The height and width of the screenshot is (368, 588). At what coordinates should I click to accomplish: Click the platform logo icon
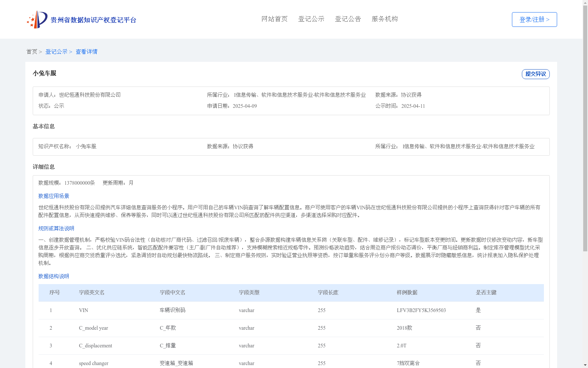tap(37, 20)
